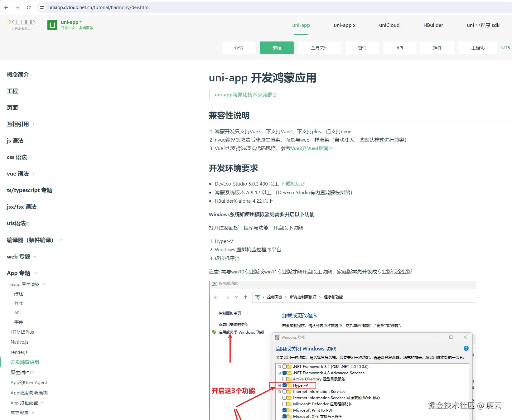Collapse the nvue 原生渲染 subsection arrow
The width and height of the screenshot is (512, 420).
tap(44, 284)
